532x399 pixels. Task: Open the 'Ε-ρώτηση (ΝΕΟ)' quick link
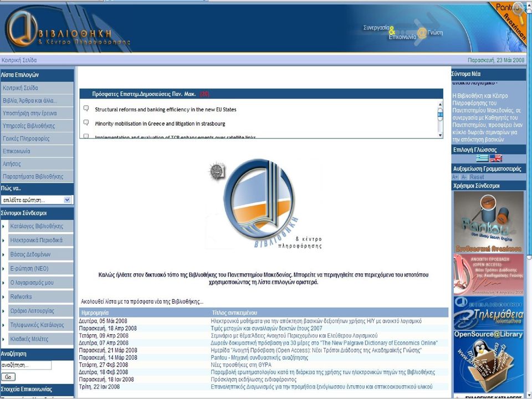tap(41, 269)
